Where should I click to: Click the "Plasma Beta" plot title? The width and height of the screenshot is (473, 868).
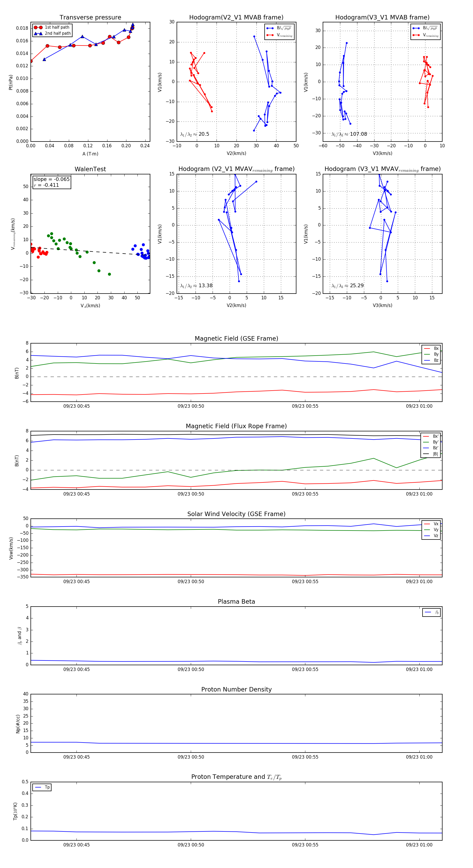coord(236,602)
